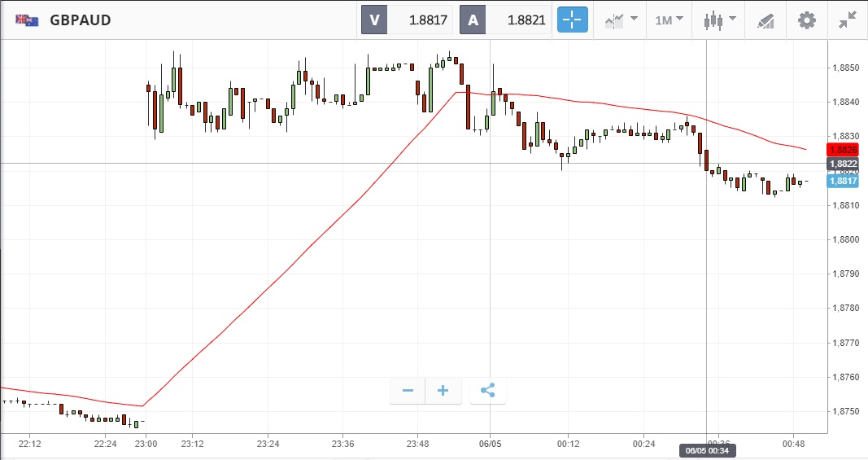Screen dimensions: 868x460
Task: Open chart settings gear
Action: click(806, 20)
